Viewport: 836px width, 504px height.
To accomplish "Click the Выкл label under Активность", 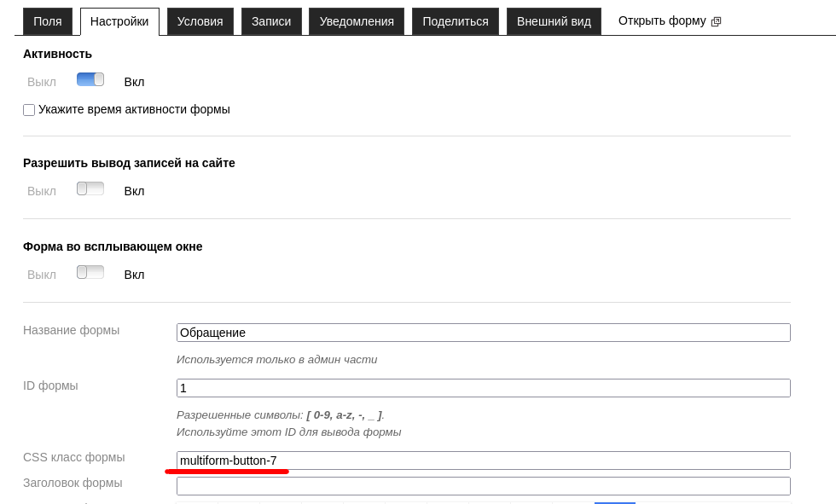I will 42,82.
